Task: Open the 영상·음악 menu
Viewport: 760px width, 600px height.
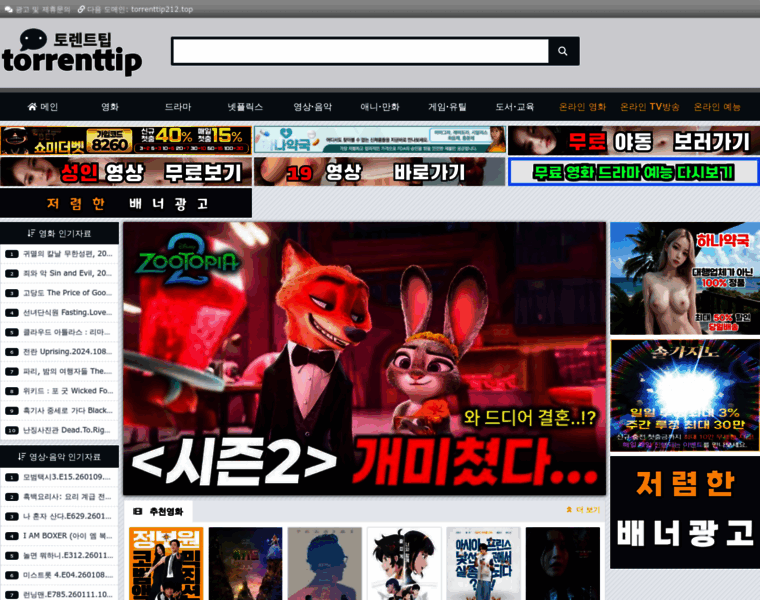Action: [313, 107]
